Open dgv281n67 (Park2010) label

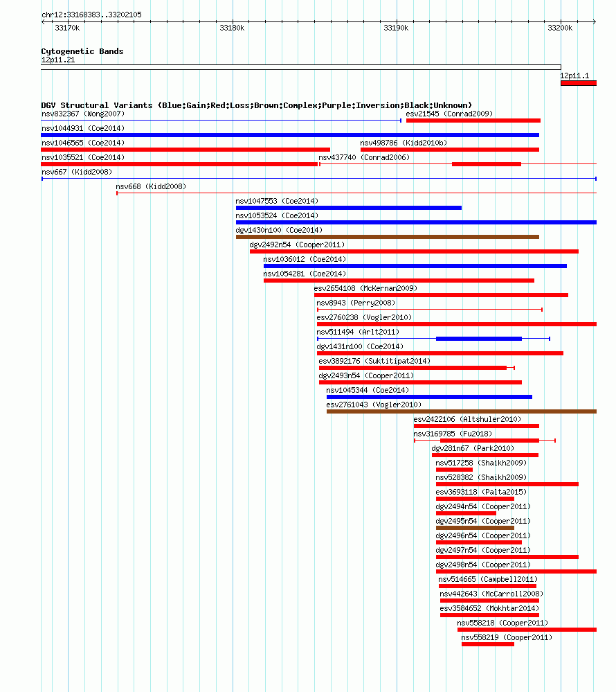click(473, 449)
